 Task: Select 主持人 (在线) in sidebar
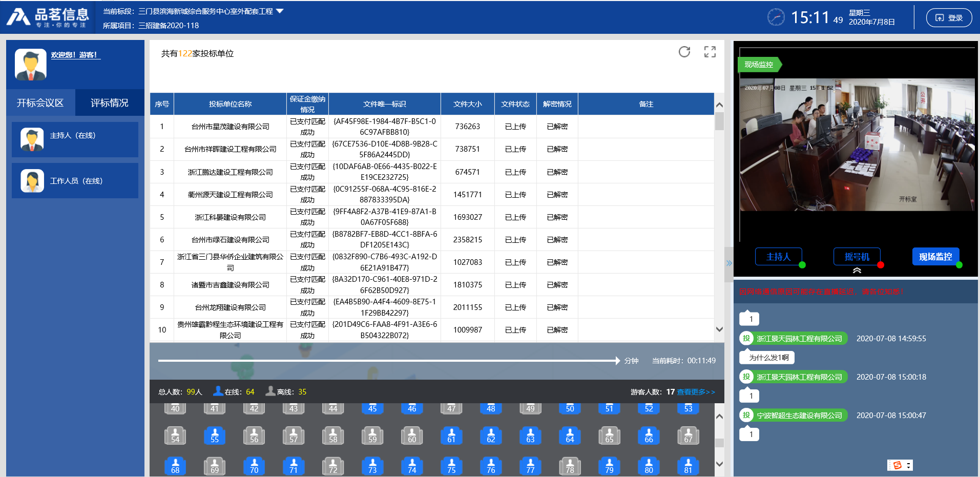click(75, 139)
